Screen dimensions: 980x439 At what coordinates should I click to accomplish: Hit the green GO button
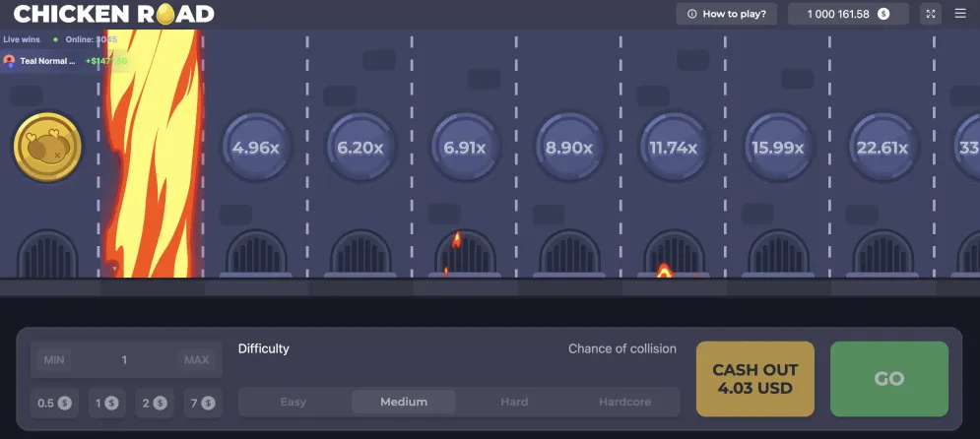click(x=888, y=378)
